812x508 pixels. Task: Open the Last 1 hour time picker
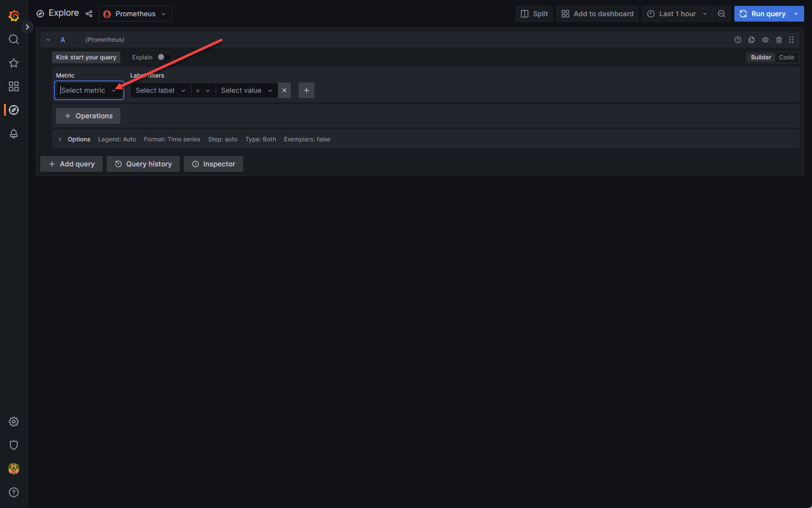677,14
